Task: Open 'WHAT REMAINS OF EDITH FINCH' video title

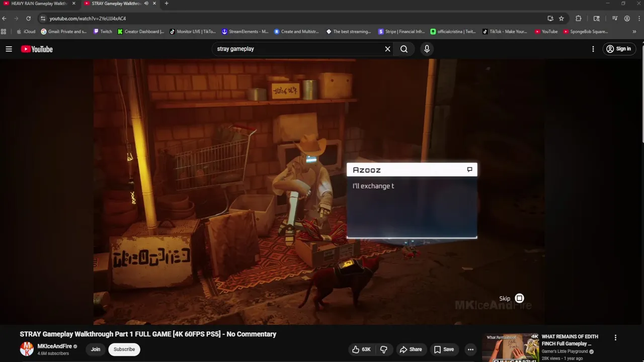Action: pos(570,340)
